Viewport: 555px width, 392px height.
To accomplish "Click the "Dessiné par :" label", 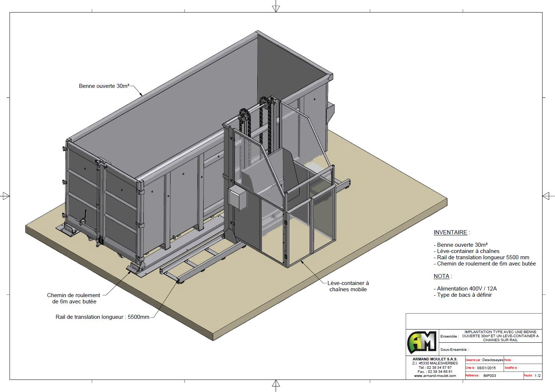I will pos(473,360).
